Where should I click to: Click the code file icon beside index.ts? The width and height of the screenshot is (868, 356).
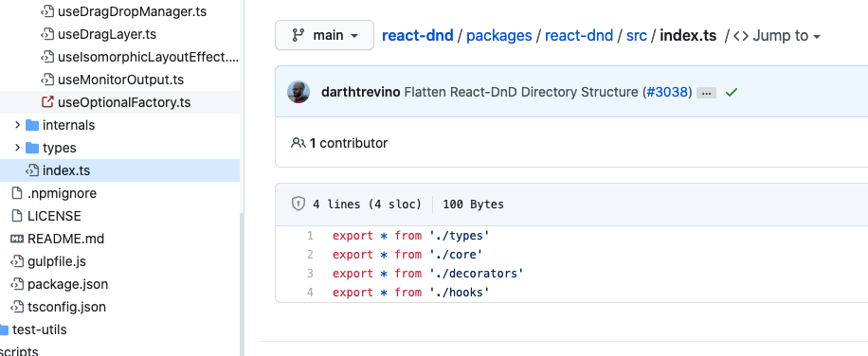(32, 170)
